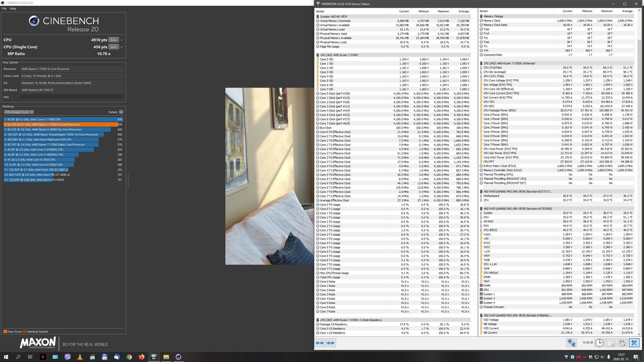Open Windows taskbar search
The height and width of the screenshot is (362, 644).
pos(18,357)
